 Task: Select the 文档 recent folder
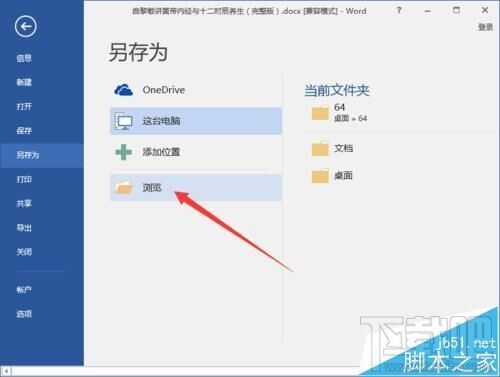(x=400, y=148)
